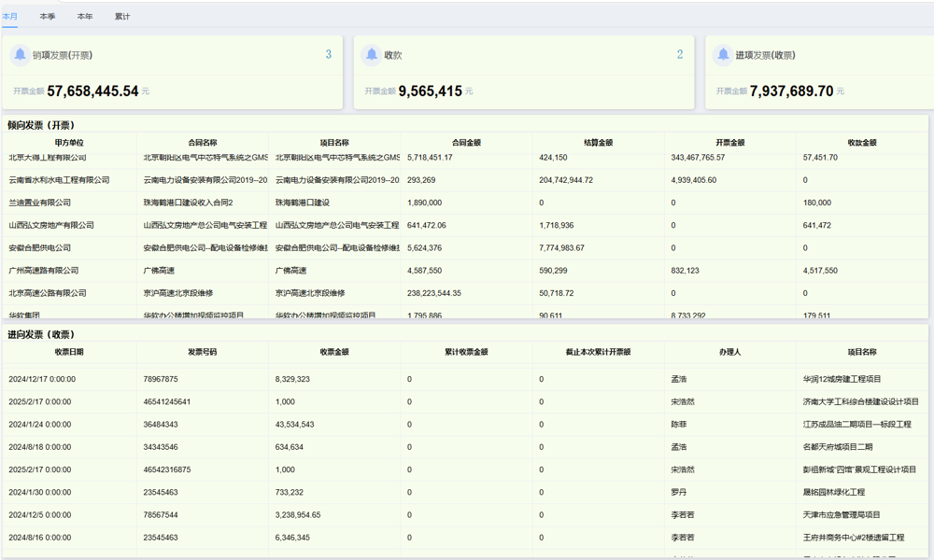Click the count 3 on 销项发票 card

pyautogui.click(x=328, y=55)
